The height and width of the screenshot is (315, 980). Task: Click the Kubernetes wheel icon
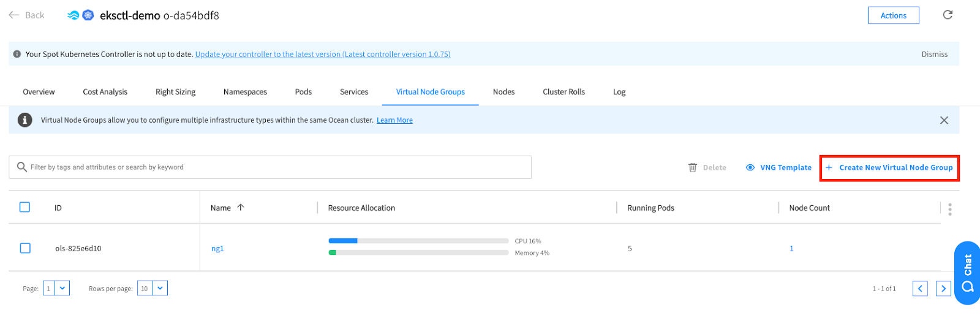[88, 15]
